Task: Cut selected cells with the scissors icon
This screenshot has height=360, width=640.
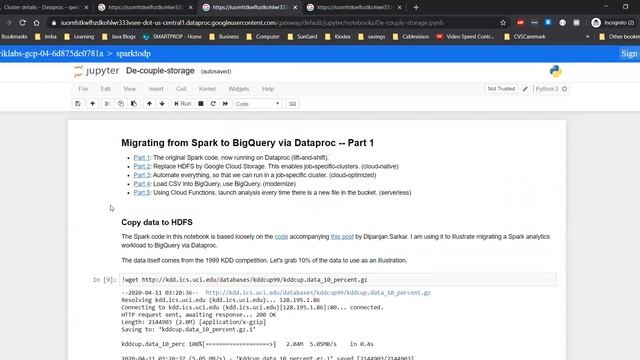Action: pos(107,104)
